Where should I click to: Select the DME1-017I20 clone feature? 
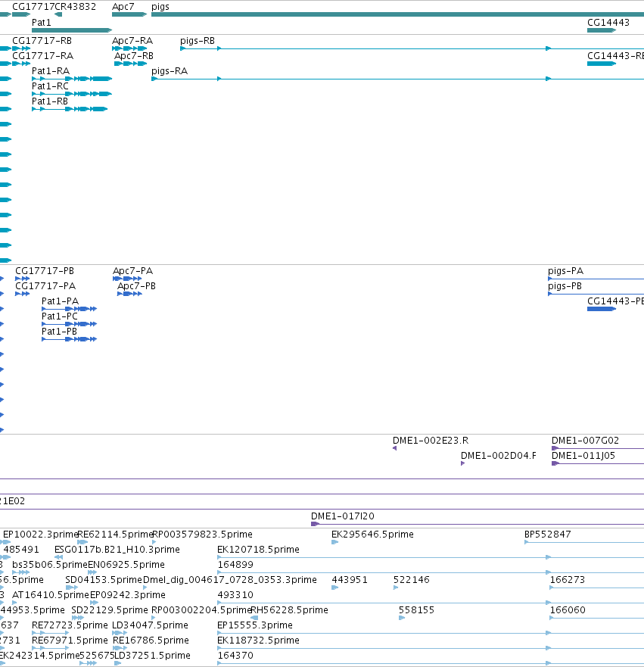click(x=478, y=524)
